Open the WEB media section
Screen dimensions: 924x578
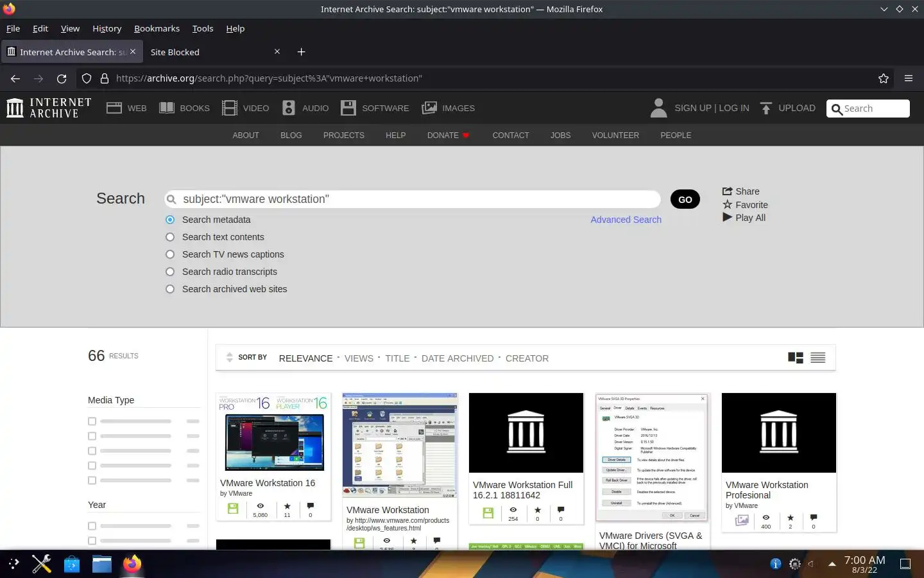pyautogui.click(x=126, y=108)
